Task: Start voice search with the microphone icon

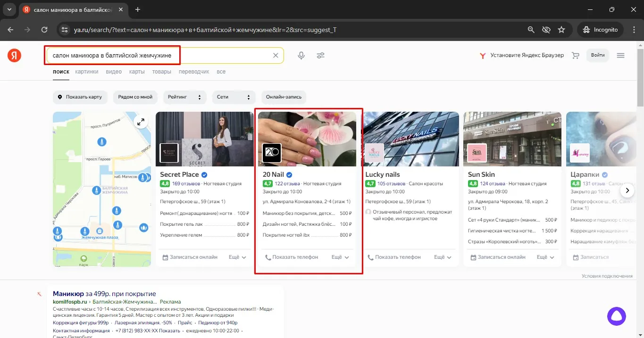Action: pyautogui.click(x=301, y=56)
